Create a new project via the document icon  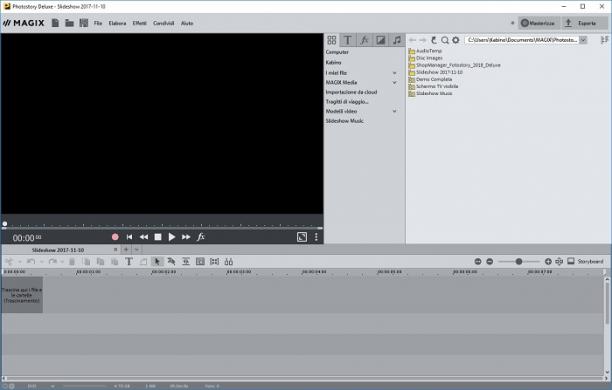point(55,23)
